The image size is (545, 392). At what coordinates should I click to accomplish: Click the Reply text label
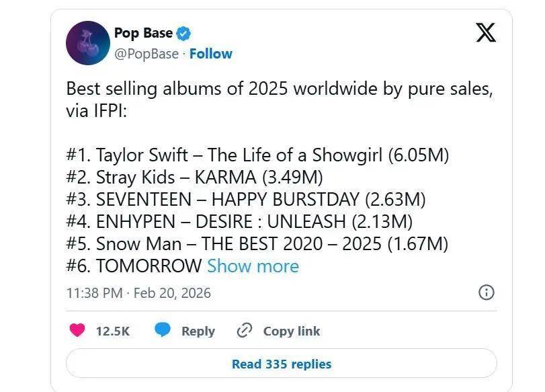pyautogui.click(x=198, y=331)
